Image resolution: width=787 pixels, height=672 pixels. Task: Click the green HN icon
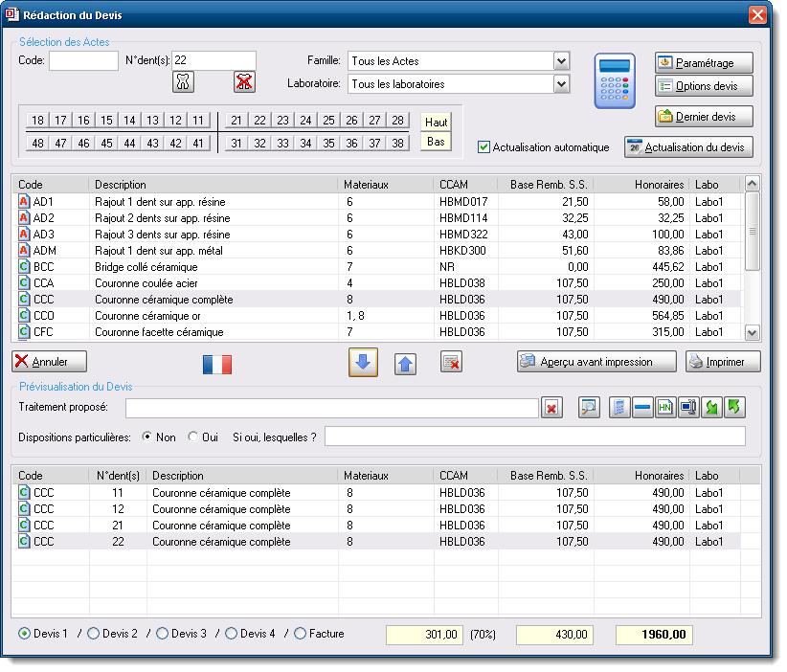click(665, 408)
